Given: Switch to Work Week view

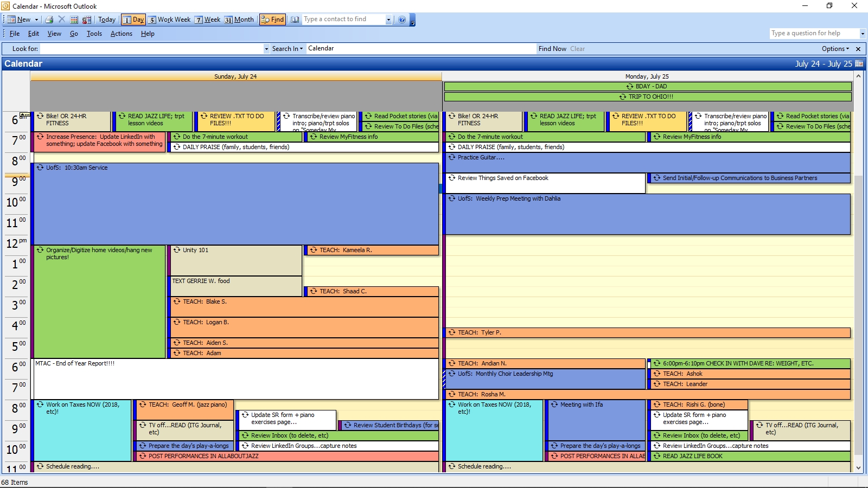Looking at the screenshot, I should [x=169, y=20].
